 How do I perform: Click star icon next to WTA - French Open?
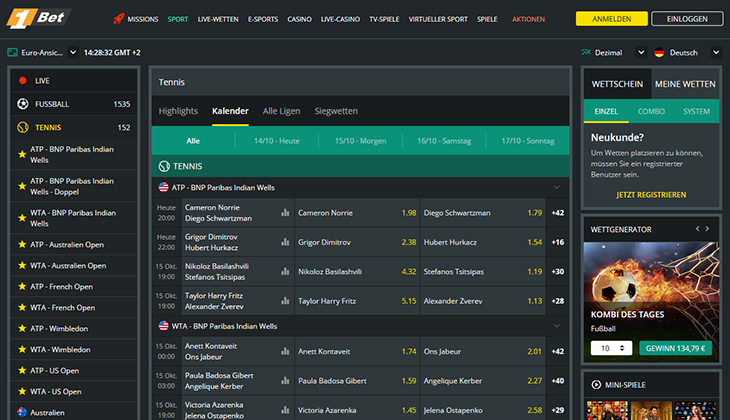[x=22, y=307]
